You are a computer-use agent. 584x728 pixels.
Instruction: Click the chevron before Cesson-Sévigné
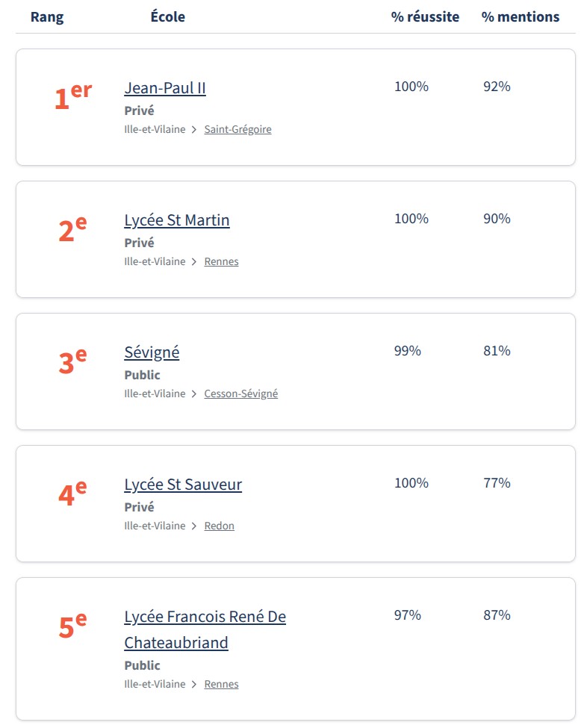coord(194,394)
